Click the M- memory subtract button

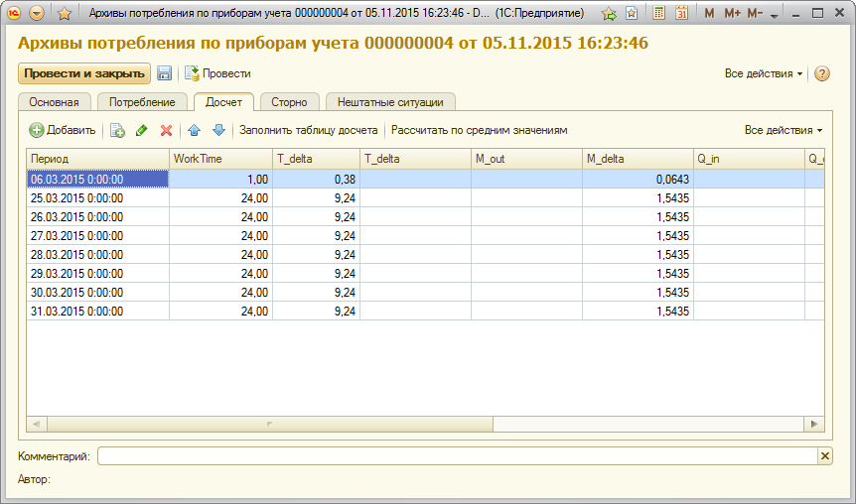pyautogui.click(x=755, y=14)
